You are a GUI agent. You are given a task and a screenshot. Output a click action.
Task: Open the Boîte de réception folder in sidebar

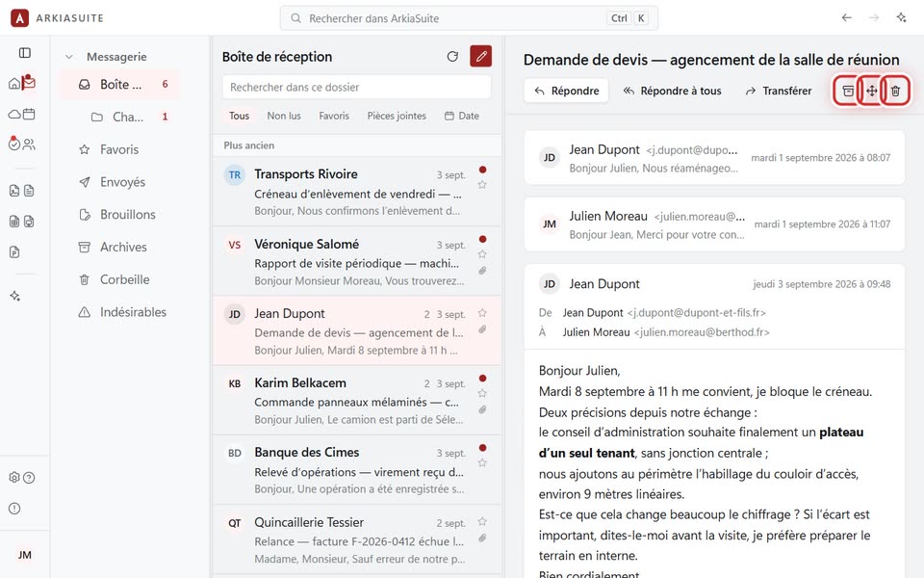pyautogui.click(x=119, y=85)
